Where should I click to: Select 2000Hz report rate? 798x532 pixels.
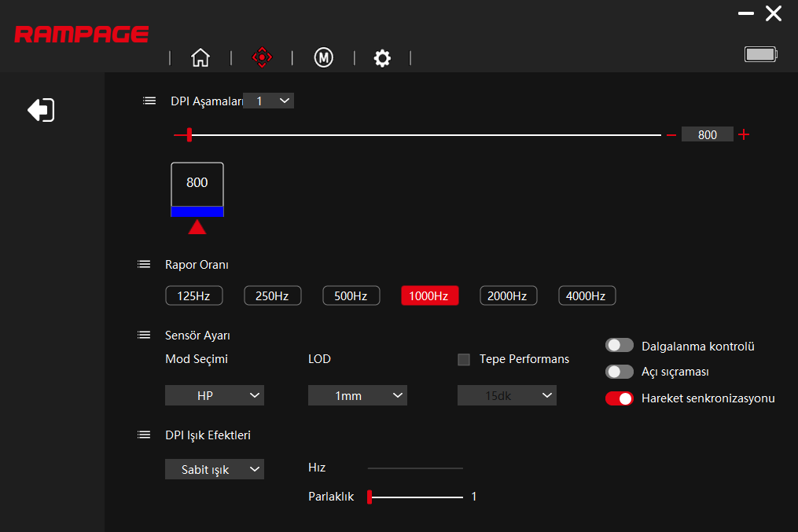[508, 295]
